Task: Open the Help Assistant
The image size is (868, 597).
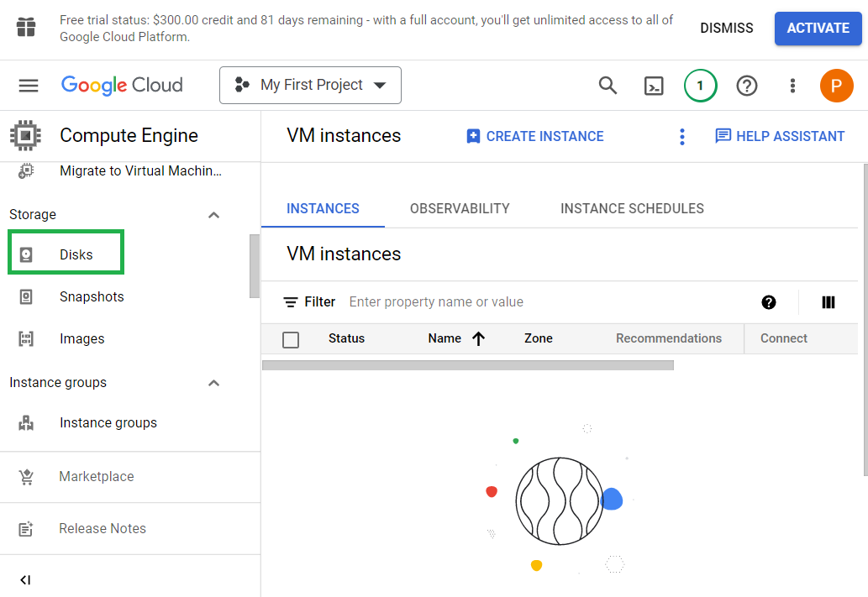Action: point(780,137)
